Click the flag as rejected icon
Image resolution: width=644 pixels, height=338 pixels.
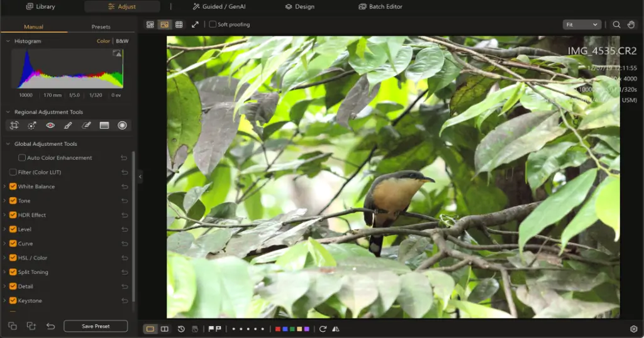[x=218, y=329]
